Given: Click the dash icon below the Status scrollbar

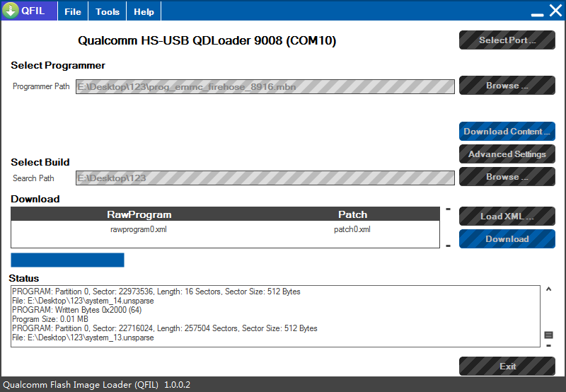Looking at the screenshot, I should coord(548,346).
